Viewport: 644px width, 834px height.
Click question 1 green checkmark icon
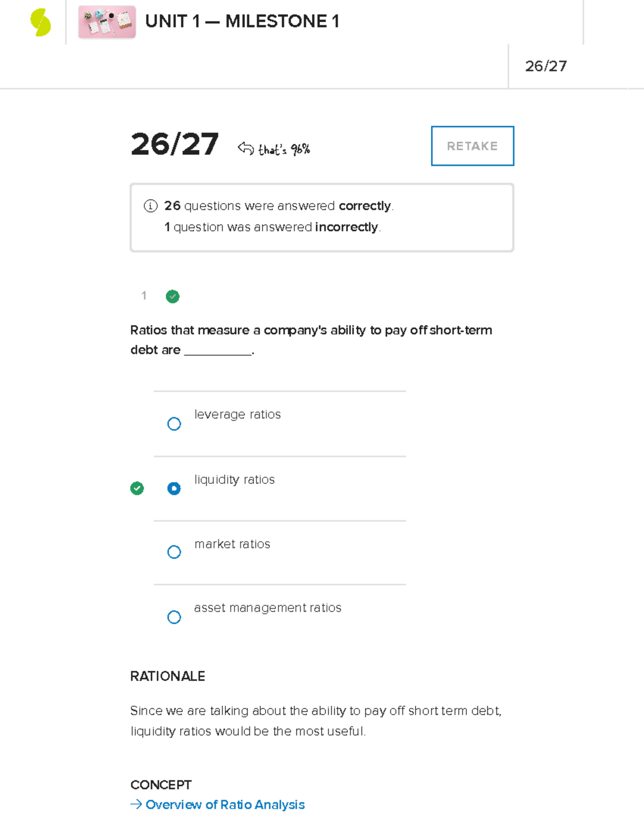[172, 296]
